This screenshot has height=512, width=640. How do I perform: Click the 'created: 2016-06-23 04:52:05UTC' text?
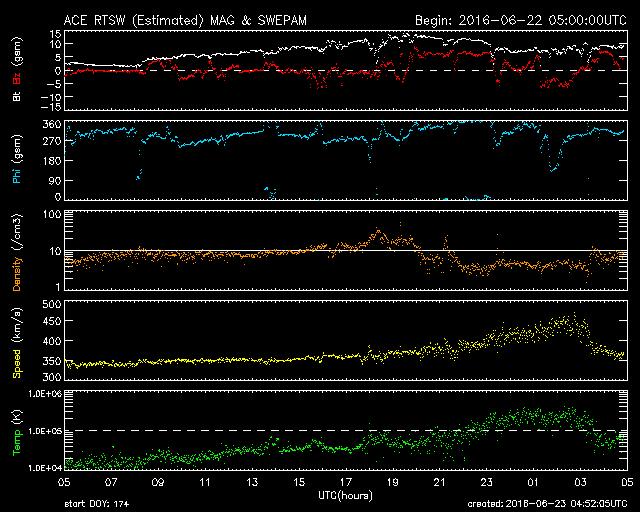[547, 504]
